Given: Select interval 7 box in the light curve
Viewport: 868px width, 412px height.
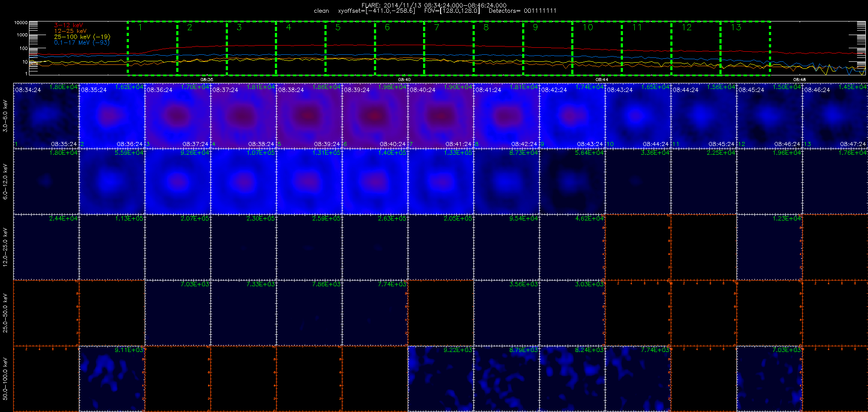Looking at the screenshot, I should click(449, 48).
